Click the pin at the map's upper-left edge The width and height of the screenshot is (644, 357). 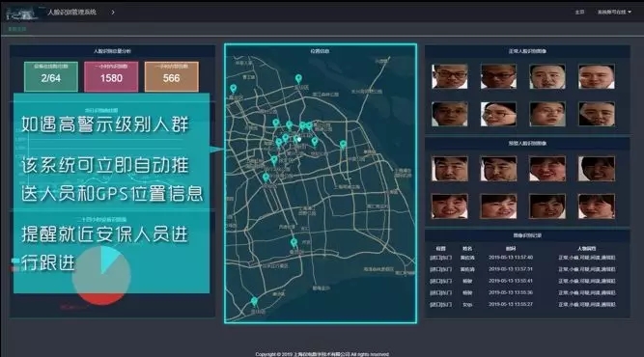pos(234,88)
